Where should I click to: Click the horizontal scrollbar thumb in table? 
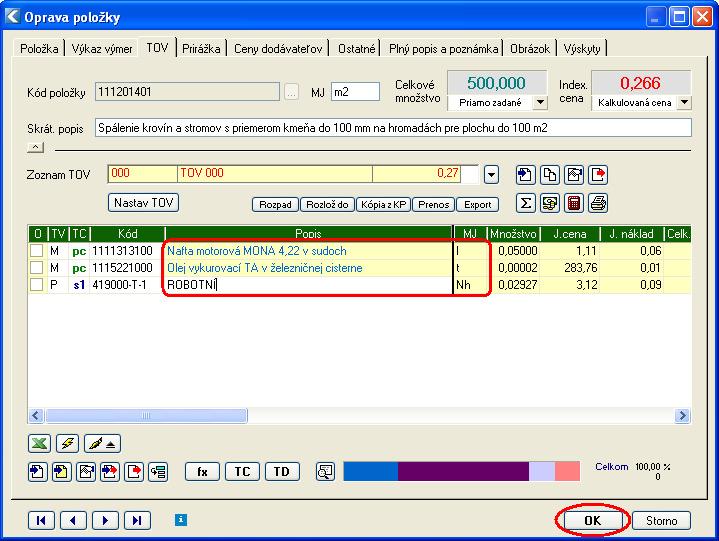tap(146, 415)
